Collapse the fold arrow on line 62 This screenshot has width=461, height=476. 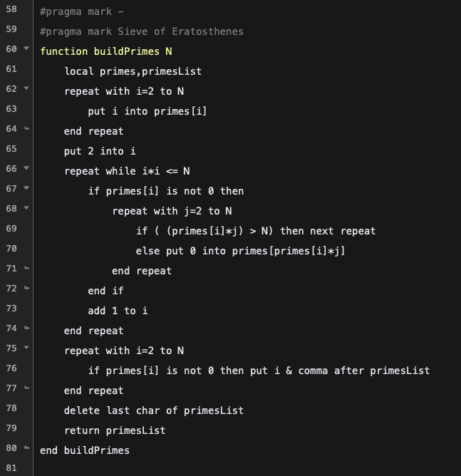pyautogui.click(x=26, y=89)
